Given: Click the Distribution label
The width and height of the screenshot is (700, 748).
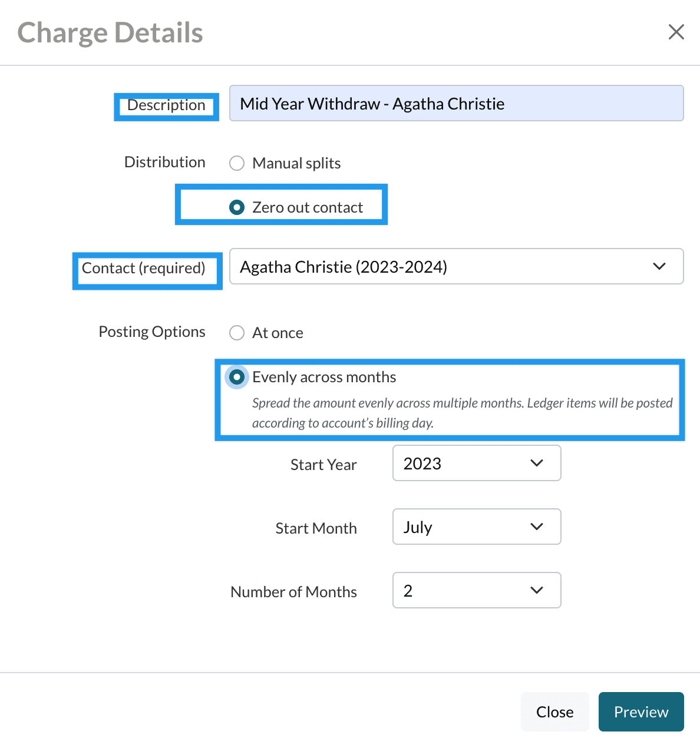Looking at the screenshot, I should click(x=164, y=162).
